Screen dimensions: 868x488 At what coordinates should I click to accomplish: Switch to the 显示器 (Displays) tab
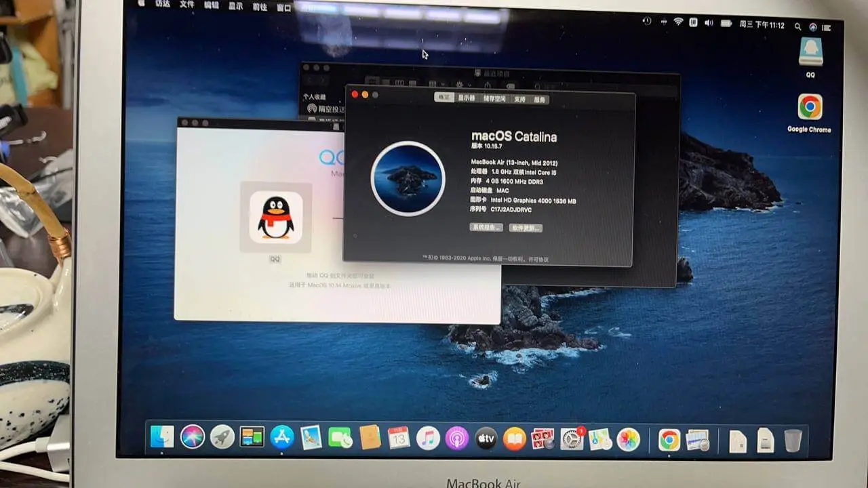[466, 98]
